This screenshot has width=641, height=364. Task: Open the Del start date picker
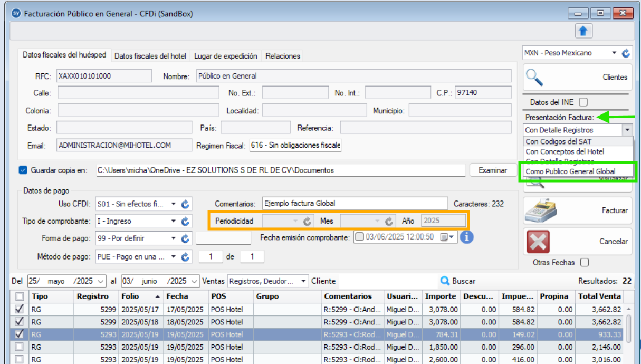[x=101, y=281]
